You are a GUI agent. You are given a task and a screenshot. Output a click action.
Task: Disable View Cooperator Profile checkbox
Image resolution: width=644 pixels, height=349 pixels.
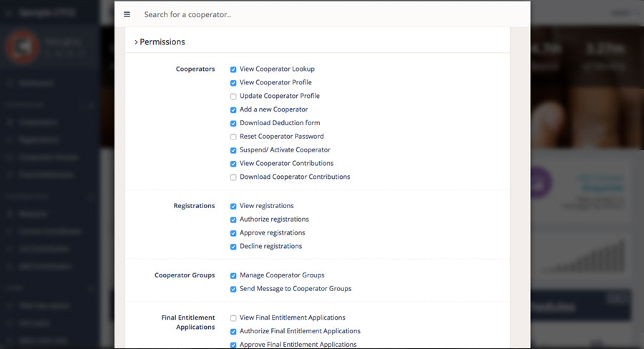pyautogui.click(x=233, y=83)
